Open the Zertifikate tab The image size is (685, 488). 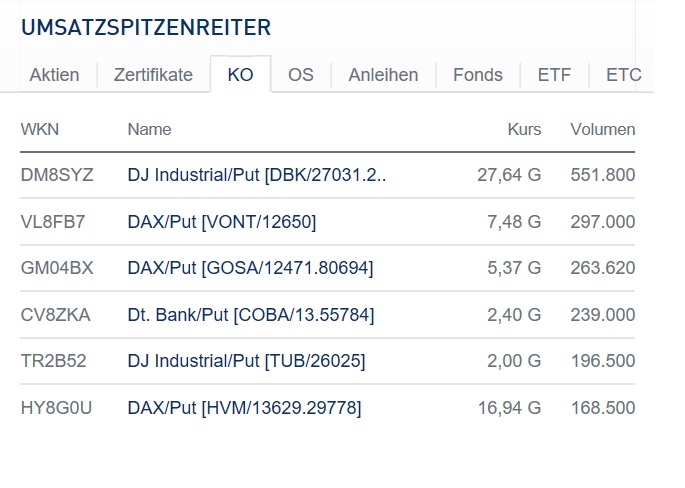(153, 75)
